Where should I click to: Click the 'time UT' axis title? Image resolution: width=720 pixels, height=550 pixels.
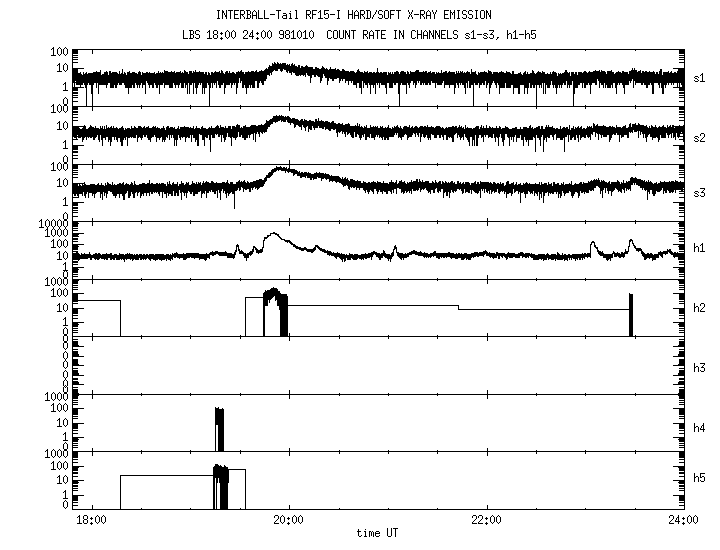click(383, 533)
